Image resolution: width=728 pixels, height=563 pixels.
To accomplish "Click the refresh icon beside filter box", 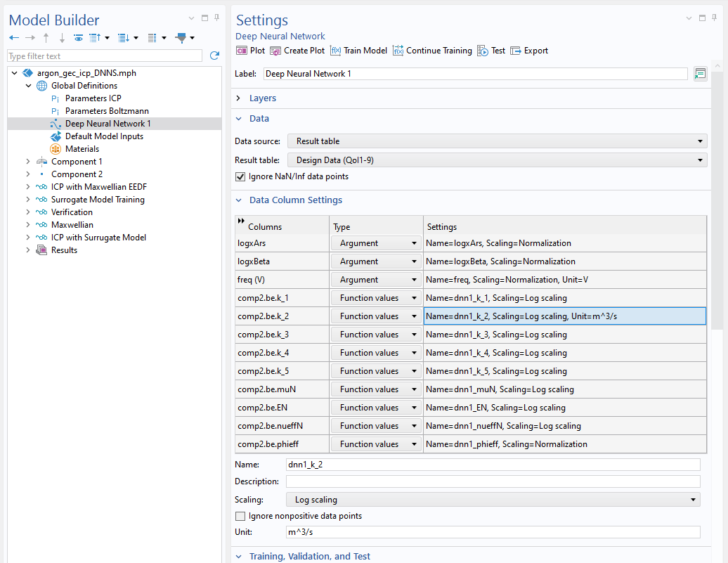I will [214, 56].
